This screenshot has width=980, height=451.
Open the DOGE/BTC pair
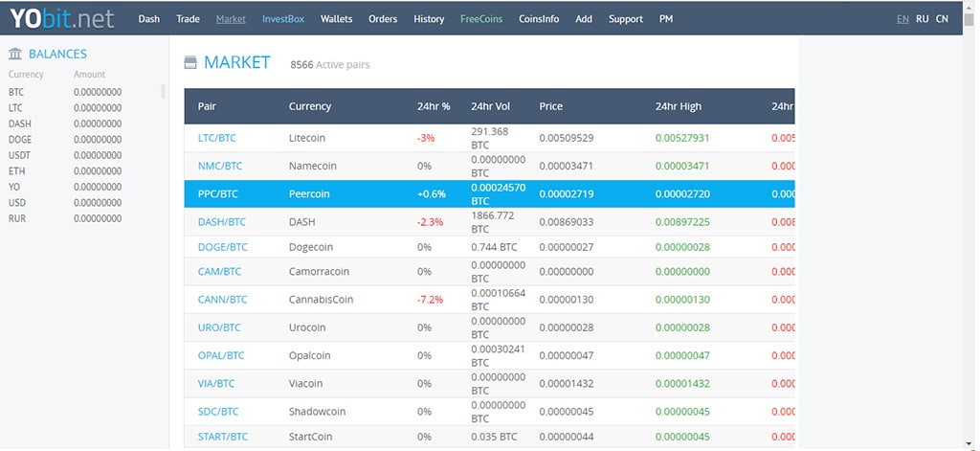pyautogui.click(x=222, y=247)
